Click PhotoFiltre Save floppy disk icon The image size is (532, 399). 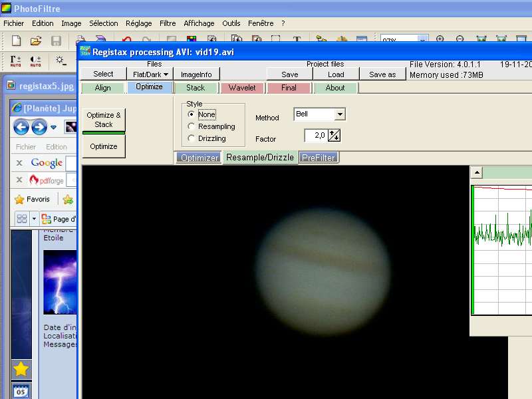point(56,41)
